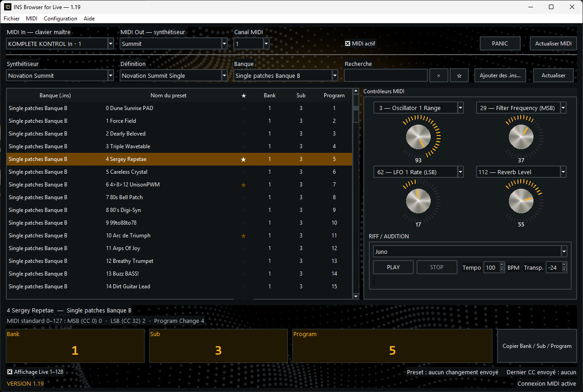Viewport: 583px width, 392px height.
Task: Open the Synthétiseur Novation Summit dropdown
Action: click(60, 75)
